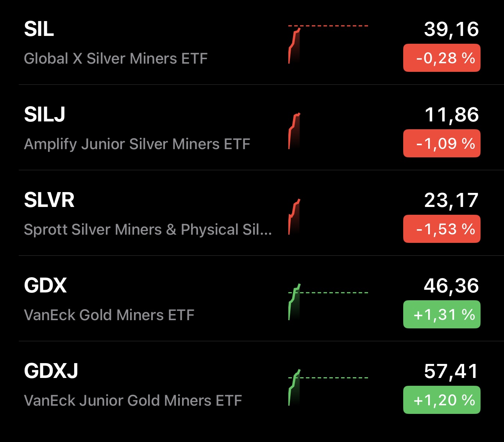Open the GDXJ sparkline chart
504x442 pixels.
click(x=328, y=387)
